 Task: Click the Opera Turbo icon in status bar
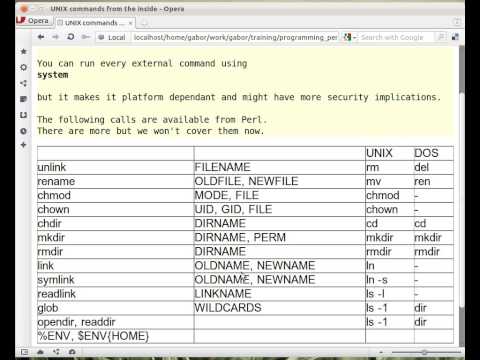click(x=72, y=352)
